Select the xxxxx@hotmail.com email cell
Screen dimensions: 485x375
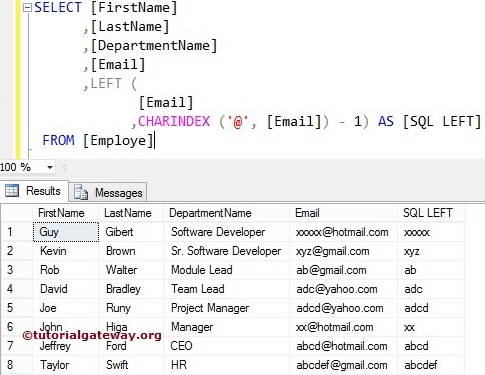click(344, 232)
